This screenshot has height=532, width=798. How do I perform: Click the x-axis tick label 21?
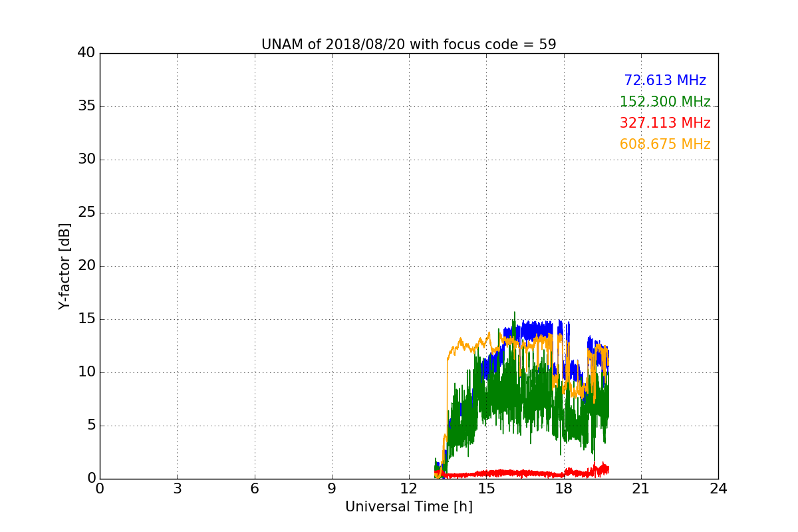point(641,489)
